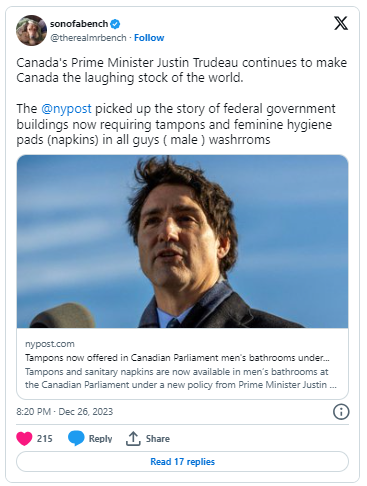Viewport: 367px width, 486px height.
Task: Open the @nypost mention link
Action: pos(66,109)
